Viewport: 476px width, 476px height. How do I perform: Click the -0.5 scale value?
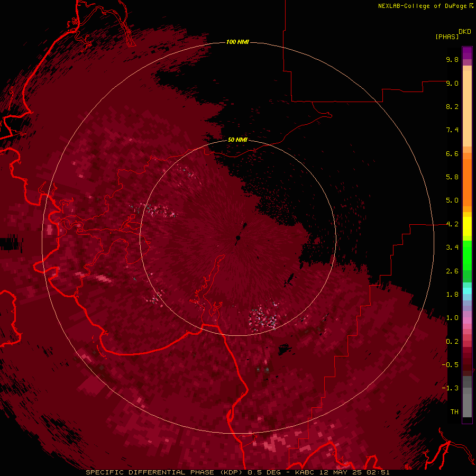tap(450, 365)
